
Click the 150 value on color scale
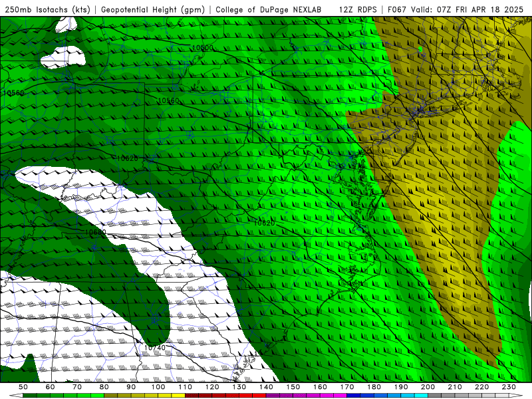pos(293,387)
